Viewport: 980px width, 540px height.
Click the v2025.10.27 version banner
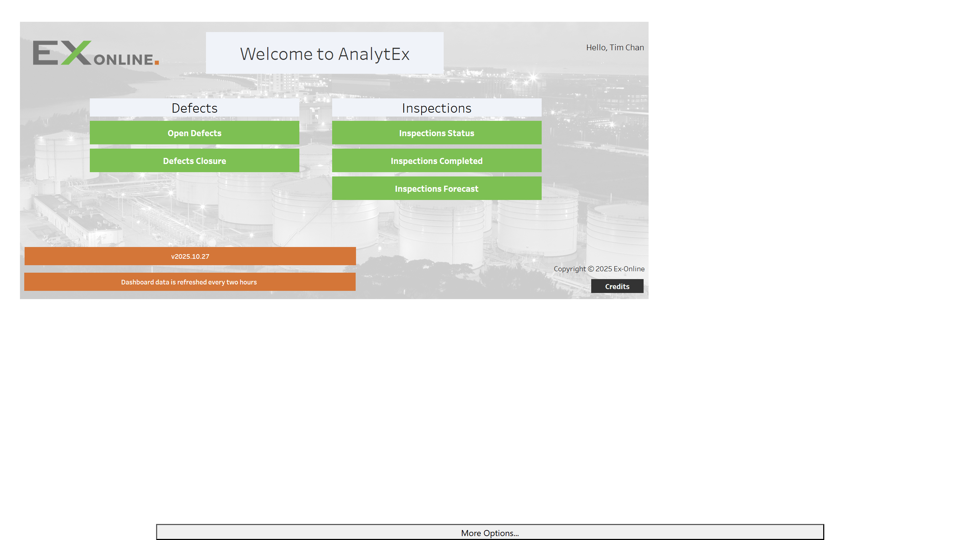coord(190,256)
